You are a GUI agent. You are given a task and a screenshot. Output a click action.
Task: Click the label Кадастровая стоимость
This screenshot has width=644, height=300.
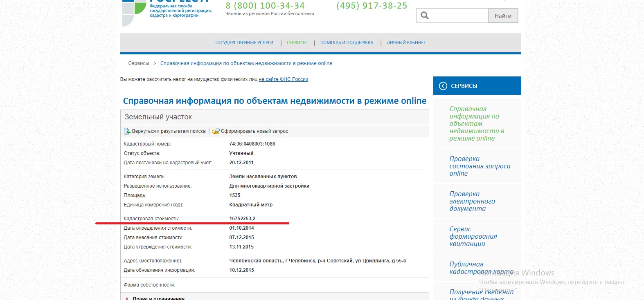pos(151,219)
